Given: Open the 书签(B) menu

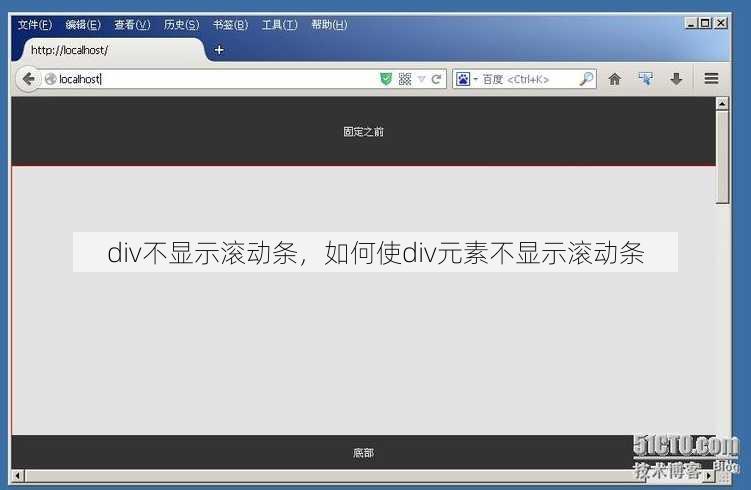Looking at the screenshot, I should point(230,24).
